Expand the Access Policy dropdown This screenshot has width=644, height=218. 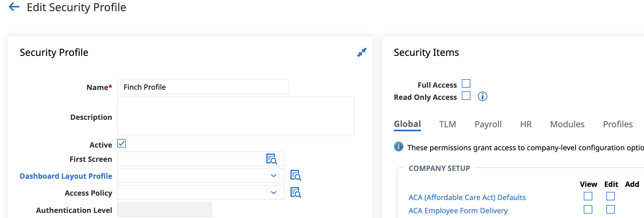click(x=201, y=193)
